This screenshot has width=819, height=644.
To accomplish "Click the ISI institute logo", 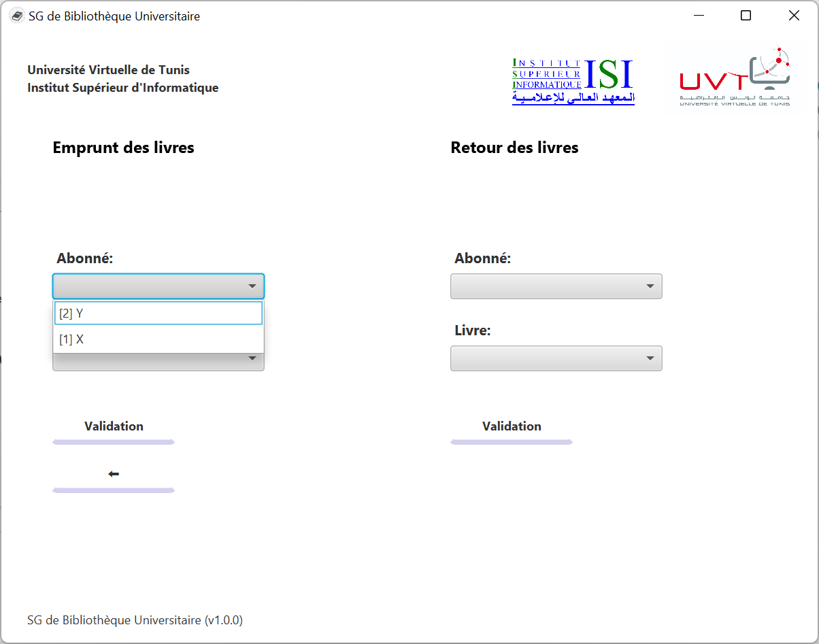I will point(573,82).
